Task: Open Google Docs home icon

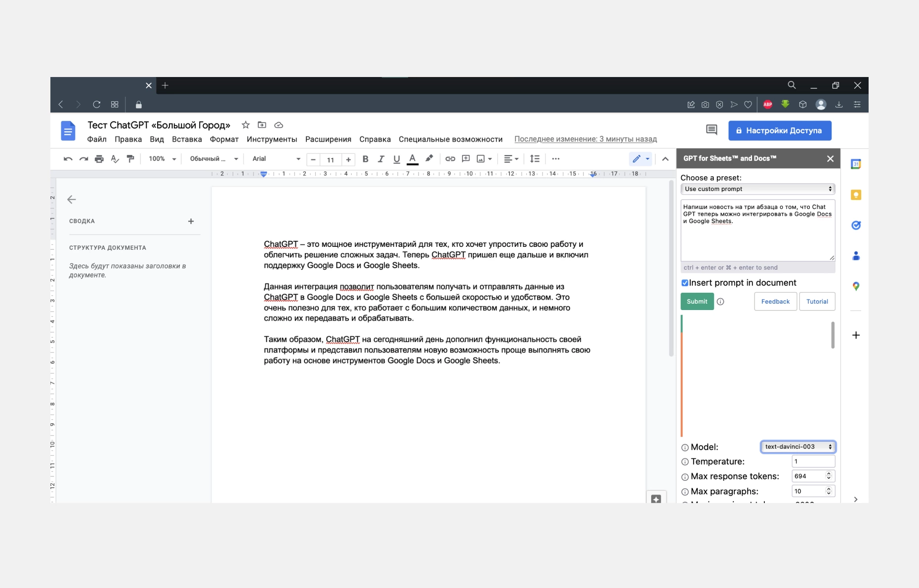Action: click(68, 131)
